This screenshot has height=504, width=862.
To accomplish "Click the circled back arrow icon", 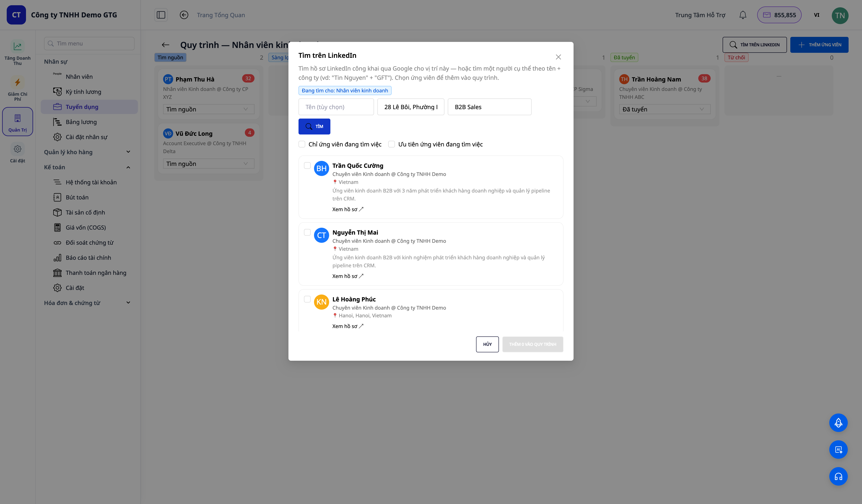I will [x=184, y=15].
